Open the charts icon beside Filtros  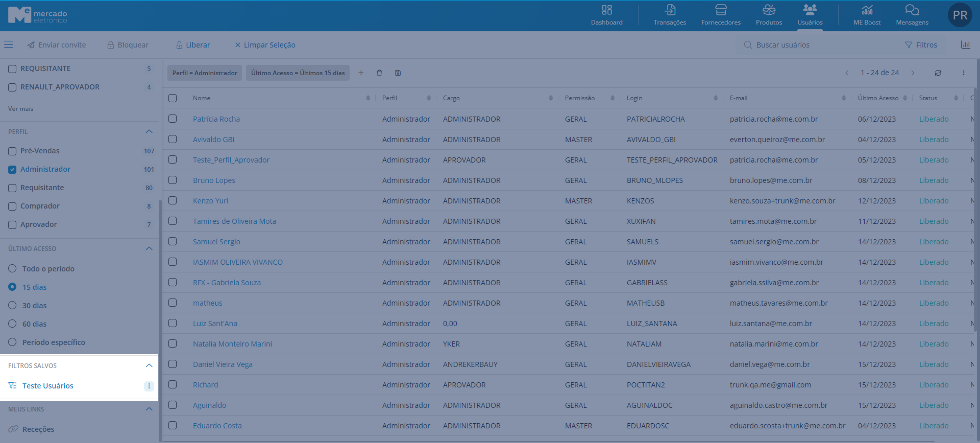(x=965, y=45)
